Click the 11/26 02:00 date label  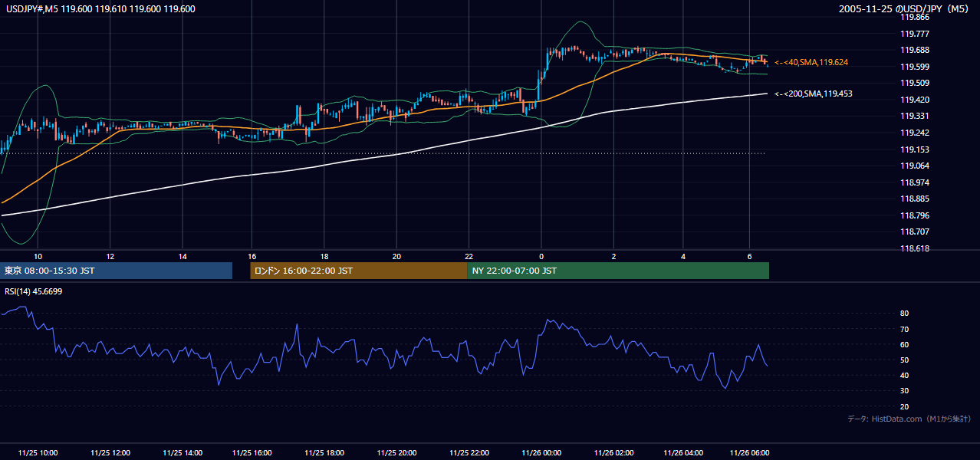tap(613, 452)
